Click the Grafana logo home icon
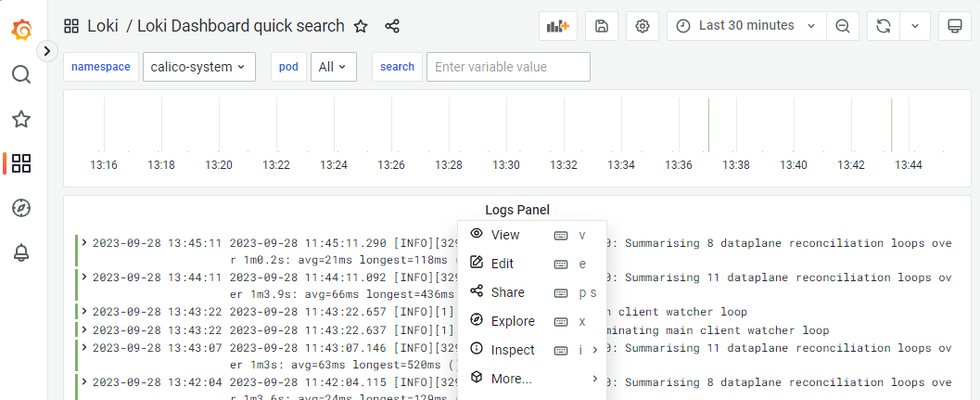 pos(21,30)
